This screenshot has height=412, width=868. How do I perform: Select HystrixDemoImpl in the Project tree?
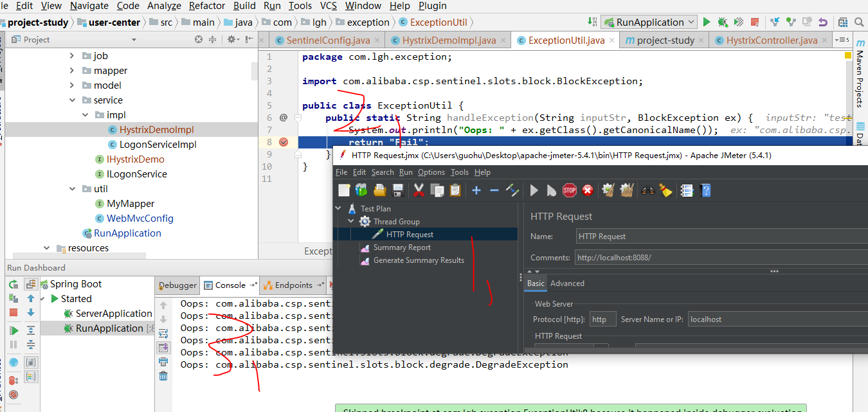156,130
